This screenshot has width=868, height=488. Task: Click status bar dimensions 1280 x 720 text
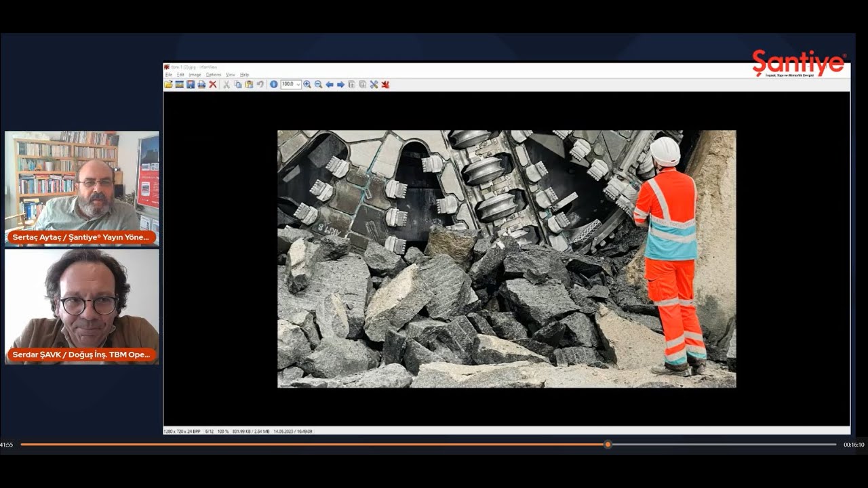[182, 431]
